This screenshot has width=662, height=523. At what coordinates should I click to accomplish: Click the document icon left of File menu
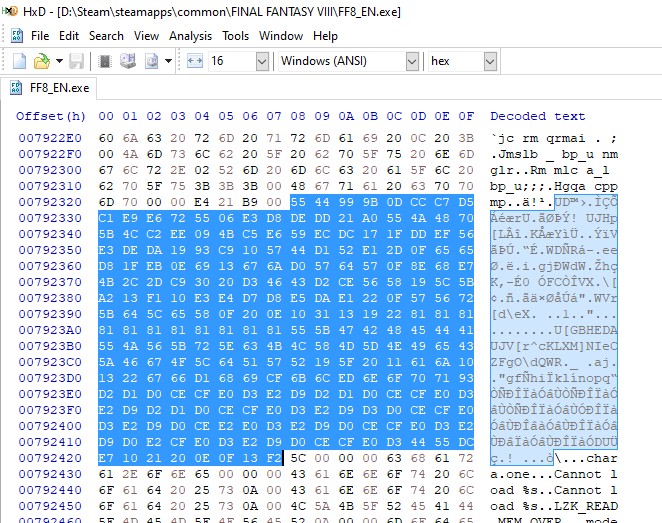pyautogui.click(x=16, y=36)
